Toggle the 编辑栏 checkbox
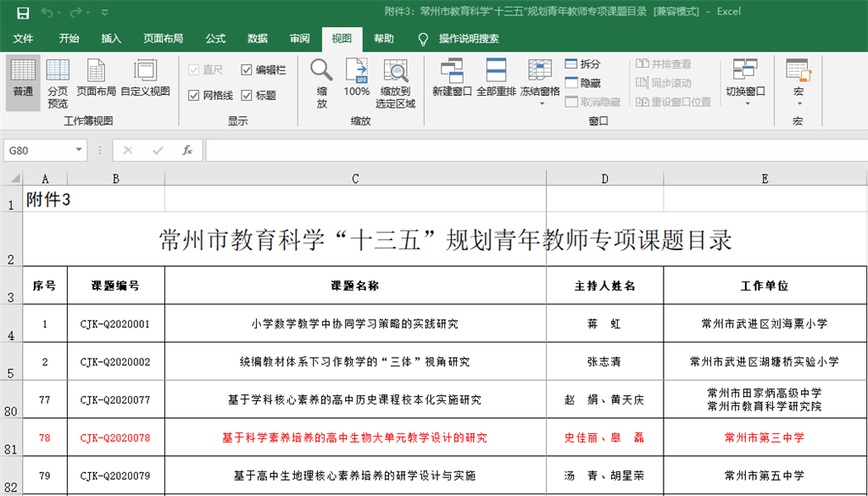Screen dimensions: 868x496 (x=264, y=70)
